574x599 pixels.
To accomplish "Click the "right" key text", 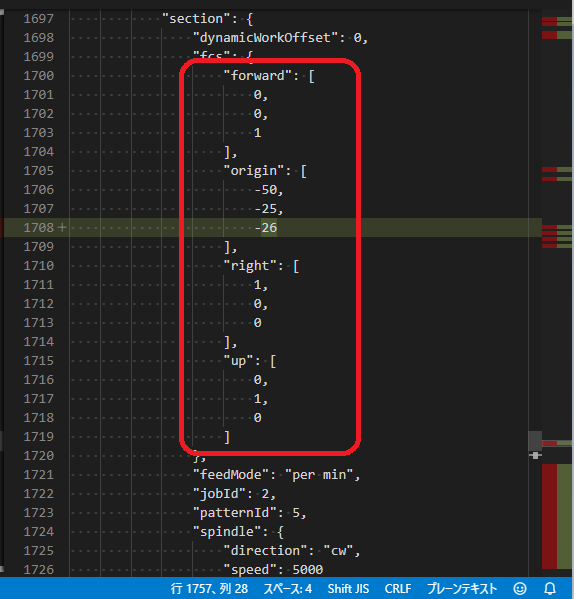I will tap(250, 266).
